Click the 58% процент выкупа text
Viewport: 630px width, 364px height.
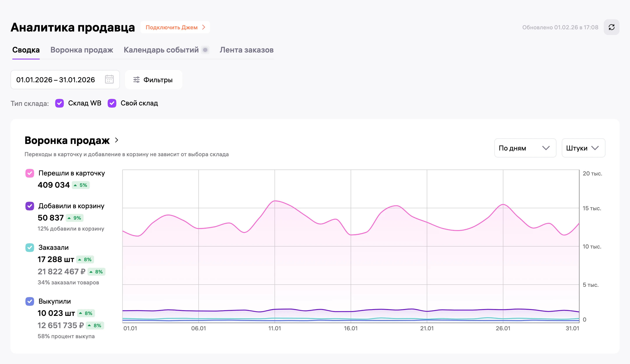point(66,336)
